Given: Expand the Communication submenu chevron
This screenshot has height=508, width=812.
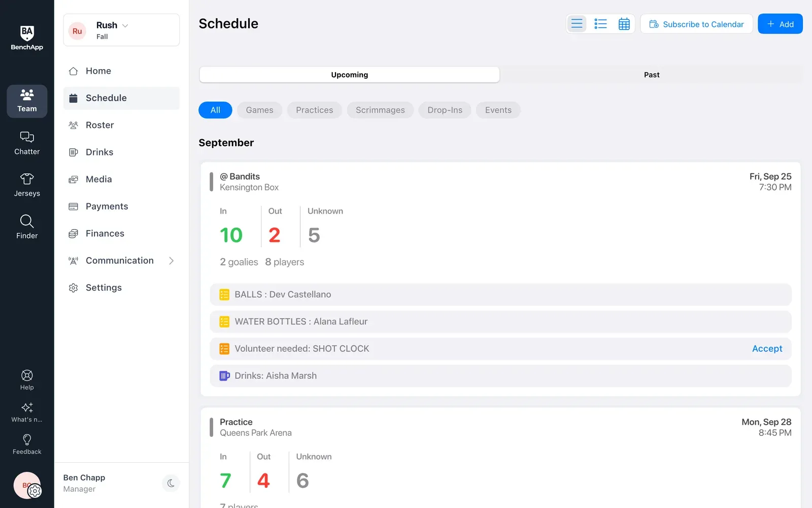Looking at the screenshot, I should (x=171, y=261).
